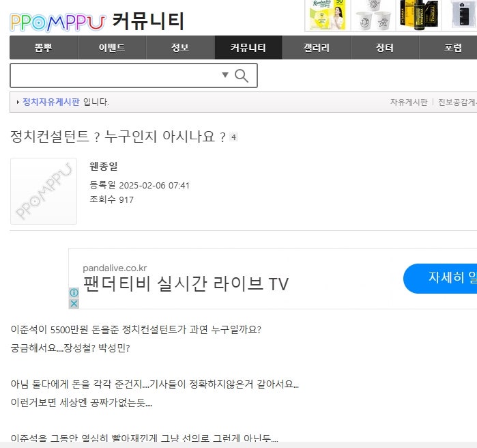Click the 커뮤니티 heading beside the logo

(x=148, y=21)
